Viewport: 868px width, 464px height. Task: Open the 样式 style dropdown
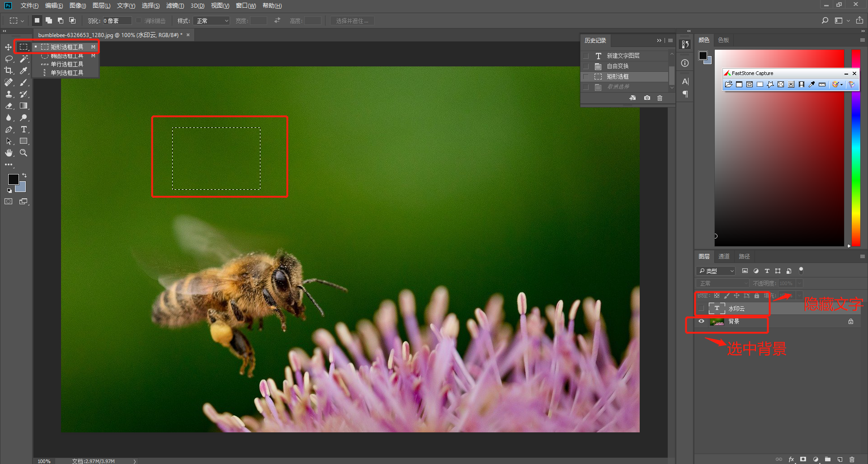coord(212,21)
